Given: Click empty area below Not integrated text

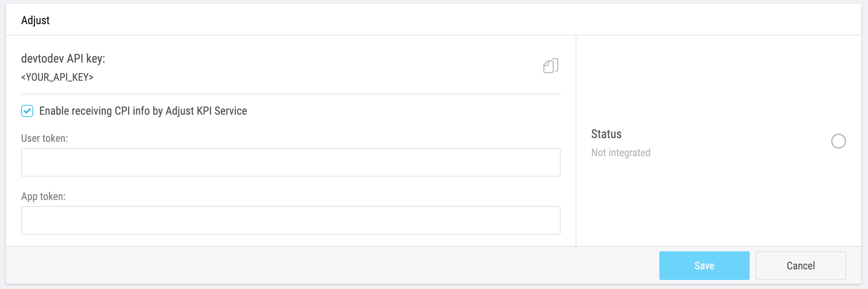Looking at the screenshot, I should 716,204.
